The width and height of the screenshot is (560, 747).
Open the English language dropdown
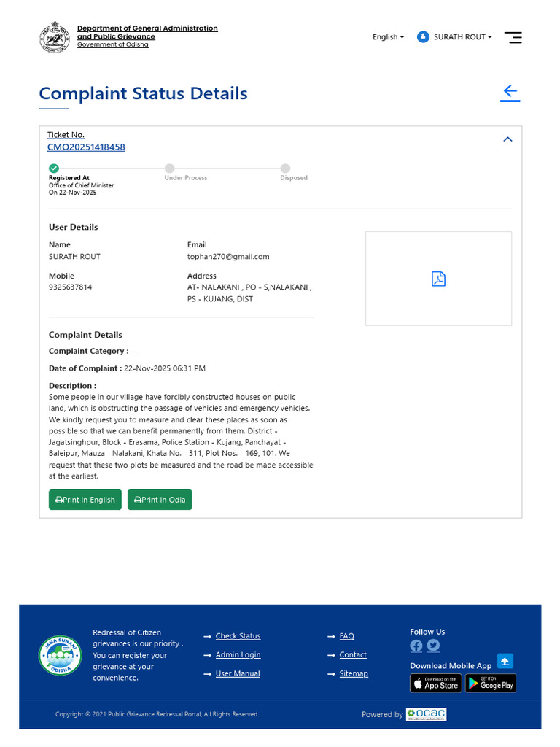[x=388, y=37]
